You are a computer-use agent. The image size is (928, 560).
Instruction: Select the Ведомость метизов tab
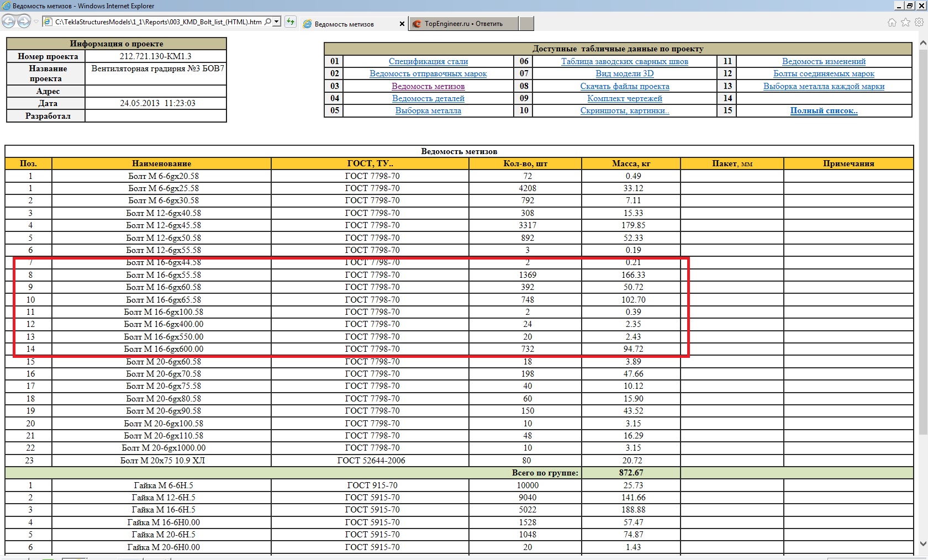point(344,24)
